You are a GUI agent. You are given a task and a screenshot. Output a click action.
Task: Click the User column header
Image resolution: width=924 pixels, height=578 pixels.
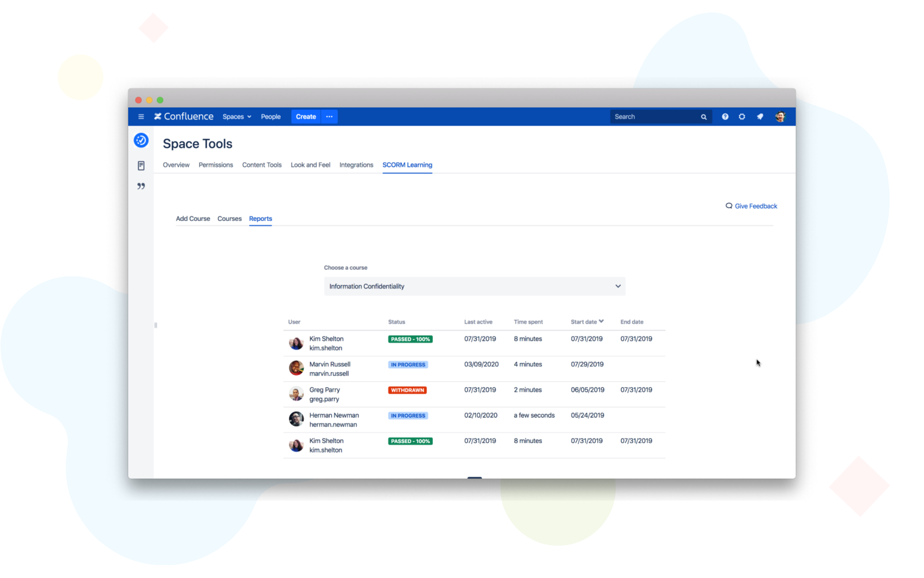click(x=294, y=322)
